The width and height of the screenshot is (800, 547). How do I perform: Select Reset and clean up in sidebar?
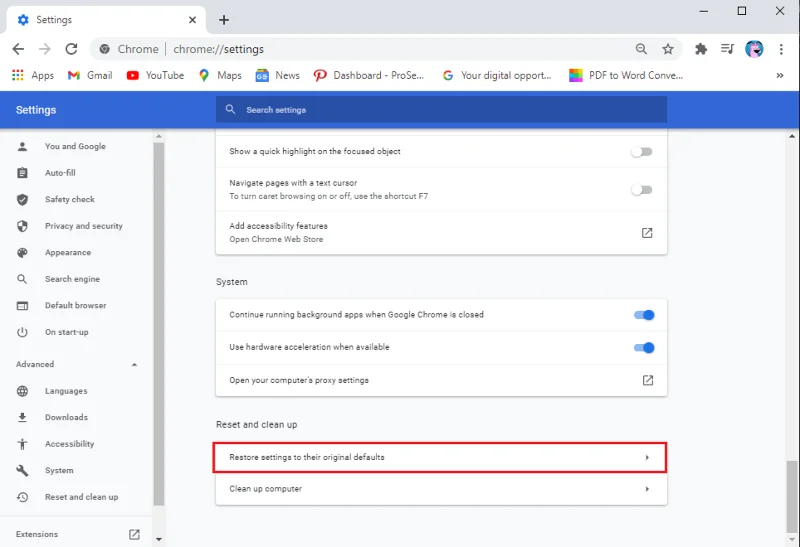[82, 497]
